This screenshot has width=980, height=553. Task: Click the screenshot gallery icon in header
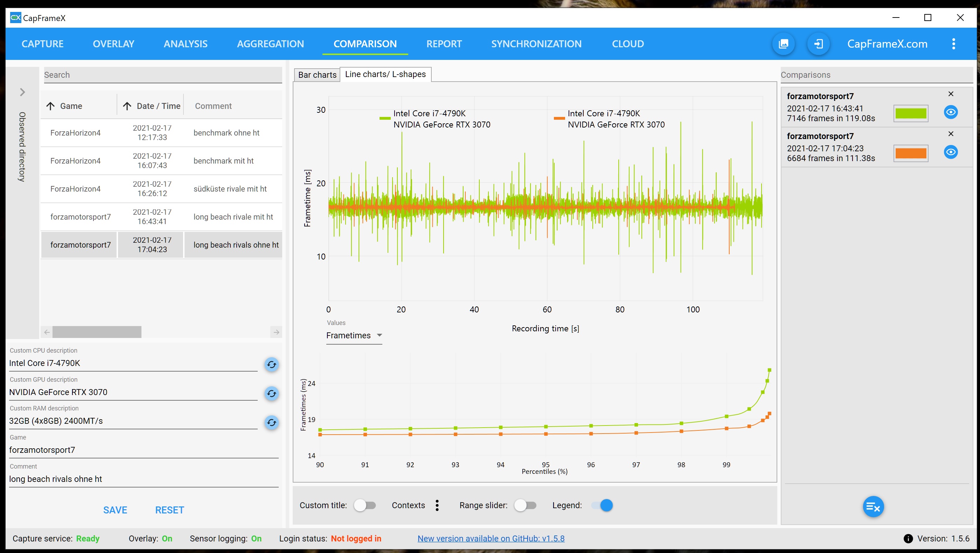click(x=783, y=44)
